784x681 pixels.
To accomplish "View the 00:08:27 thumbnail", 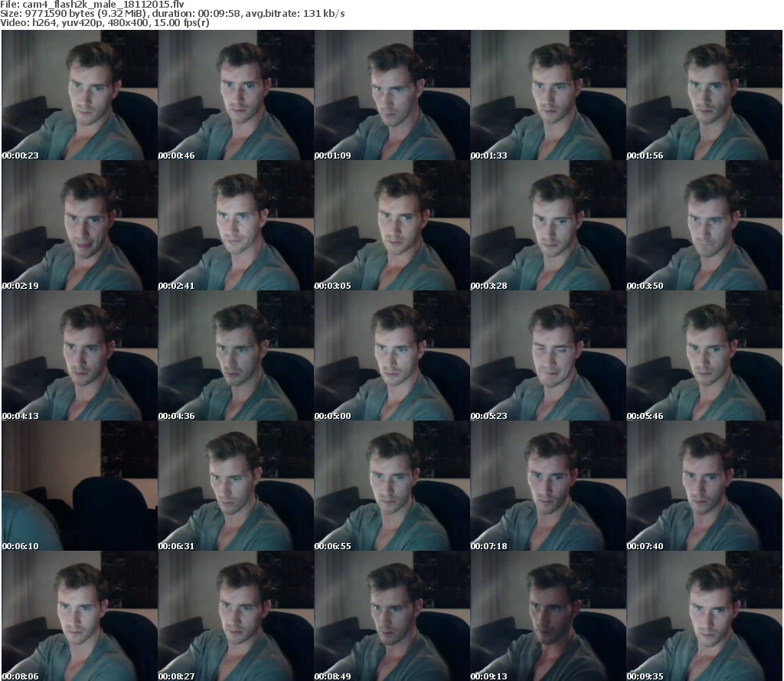I will click(x=236, y=616).
